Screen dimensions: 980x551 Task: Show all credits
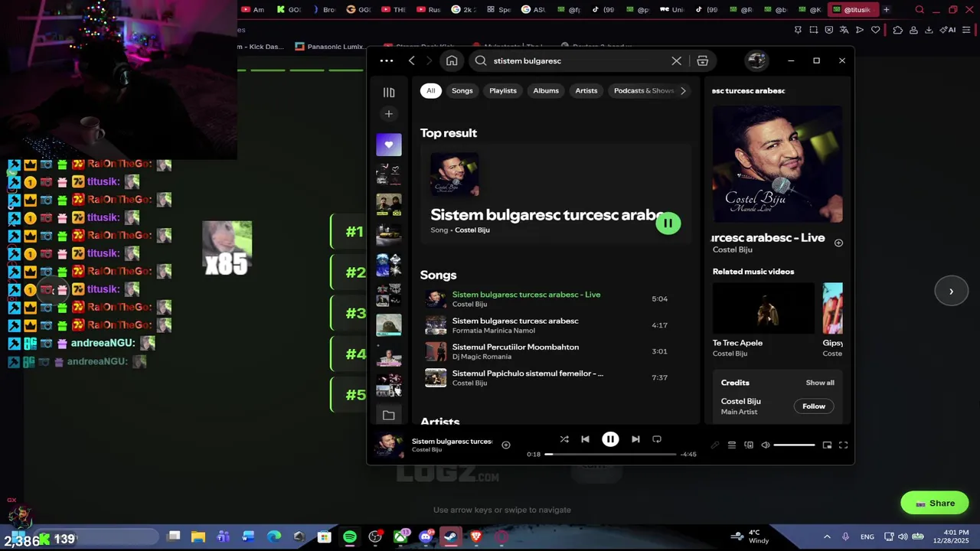820,383
